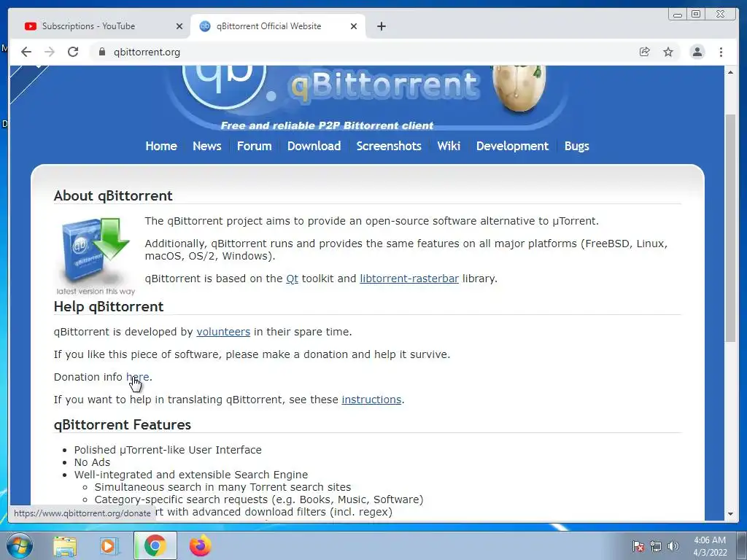Open the Download page
The image size is (747, 560).
[314, 146]
